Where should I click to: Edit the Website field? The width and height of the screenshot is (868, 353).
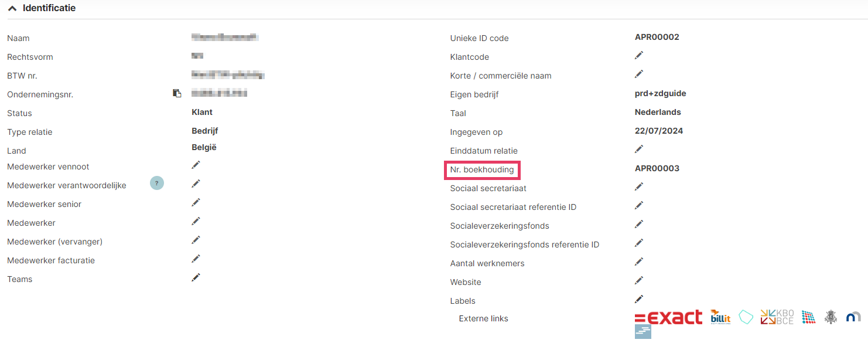pos(639,280)
